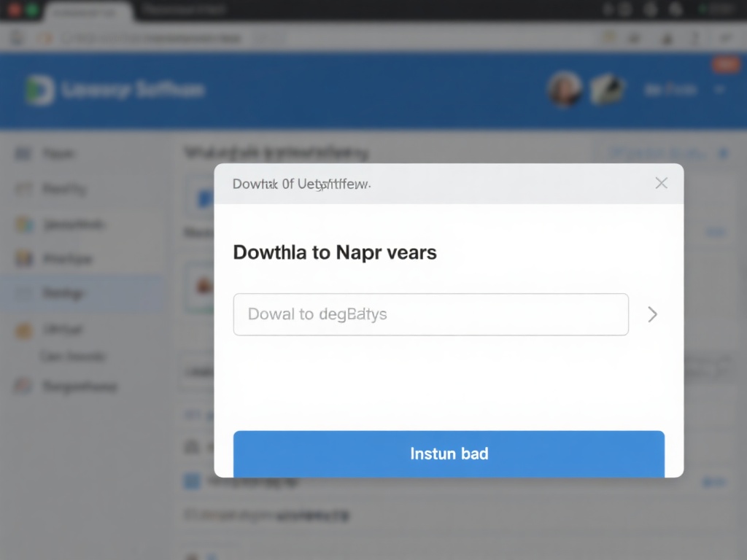Select the active browser tab

pyautogui.click(x=88, y=10)
